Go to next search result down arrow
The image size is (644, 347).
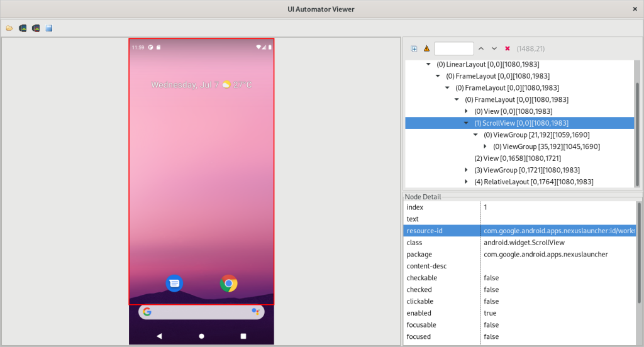tap(494, 48)
